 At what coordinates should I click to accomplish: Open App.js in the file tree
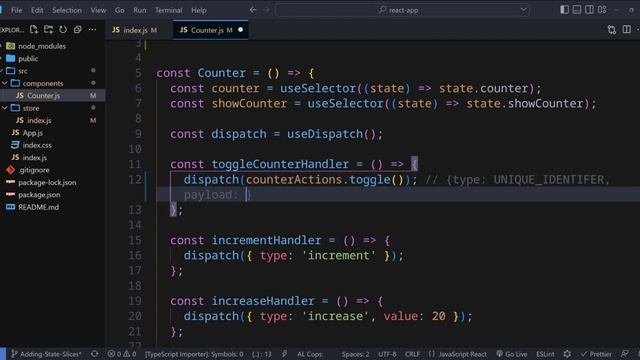[x=33, y=133]
